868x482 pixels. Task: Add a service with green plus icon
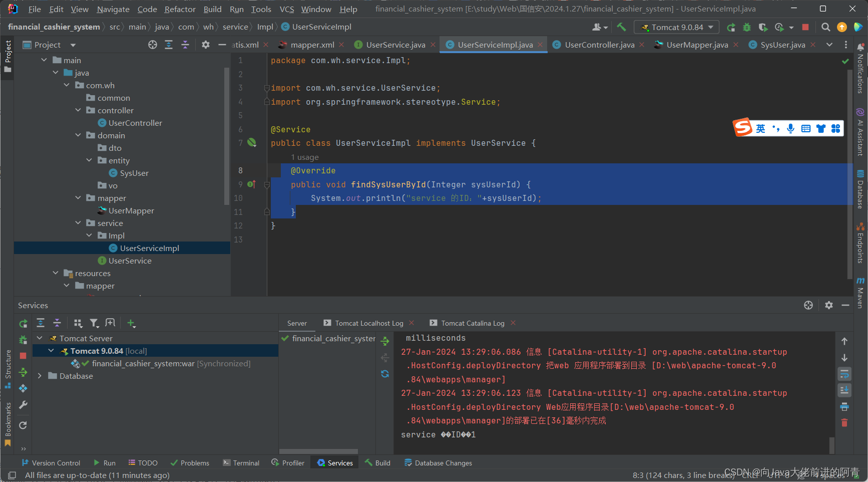131,323
